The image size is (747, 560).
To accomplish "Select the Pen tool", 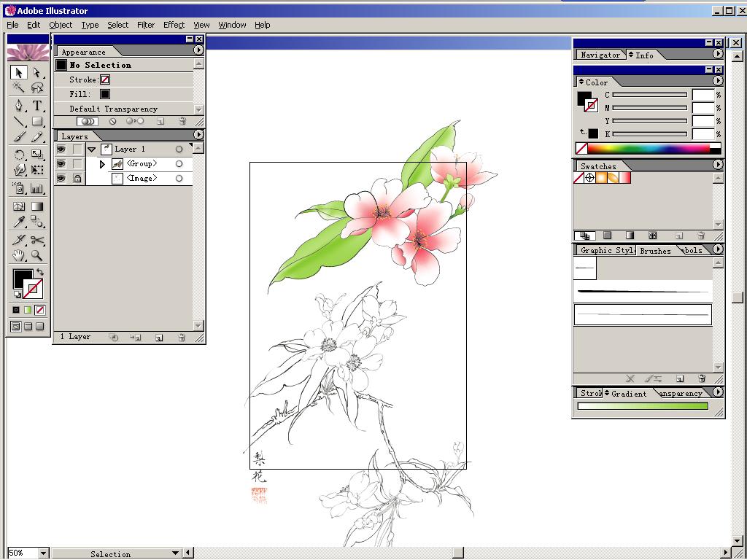I will pos(18,105).
